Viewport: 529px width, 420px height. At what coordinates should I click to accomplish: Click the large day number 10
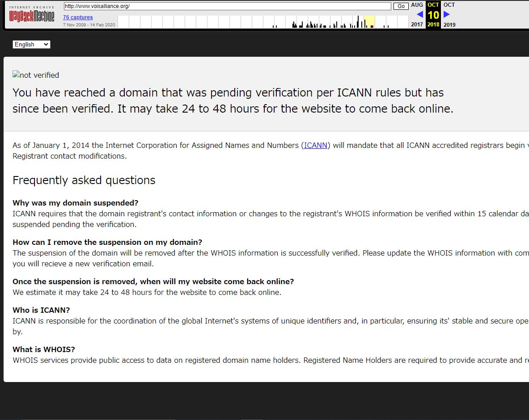tap(433, 15)
